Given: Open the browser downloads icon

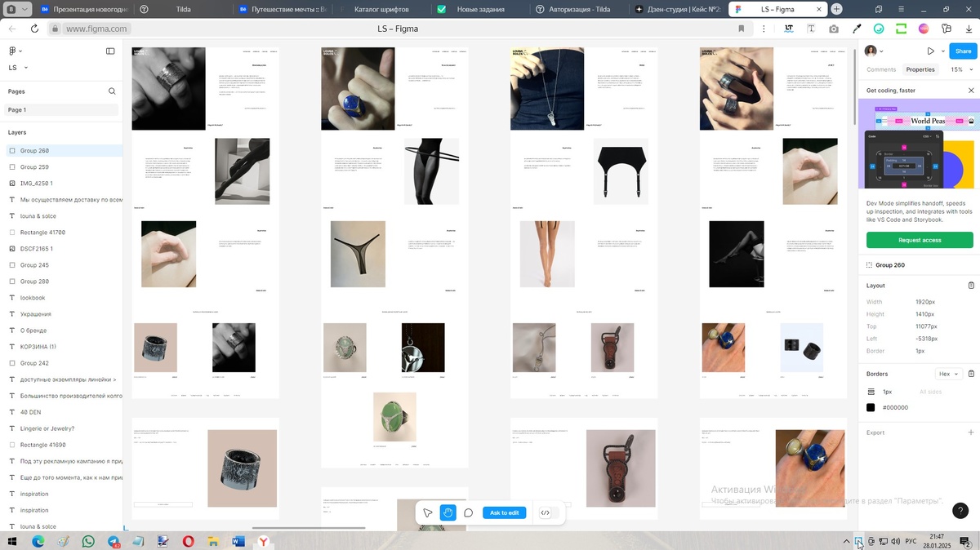Looking at the screenshot, I should click(968, 29).
